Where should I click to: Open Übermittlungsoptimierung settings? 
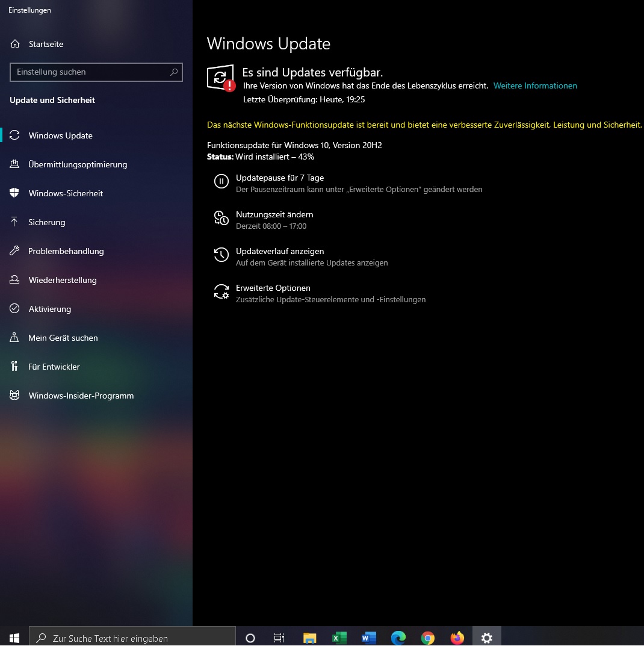coord(77,164)
